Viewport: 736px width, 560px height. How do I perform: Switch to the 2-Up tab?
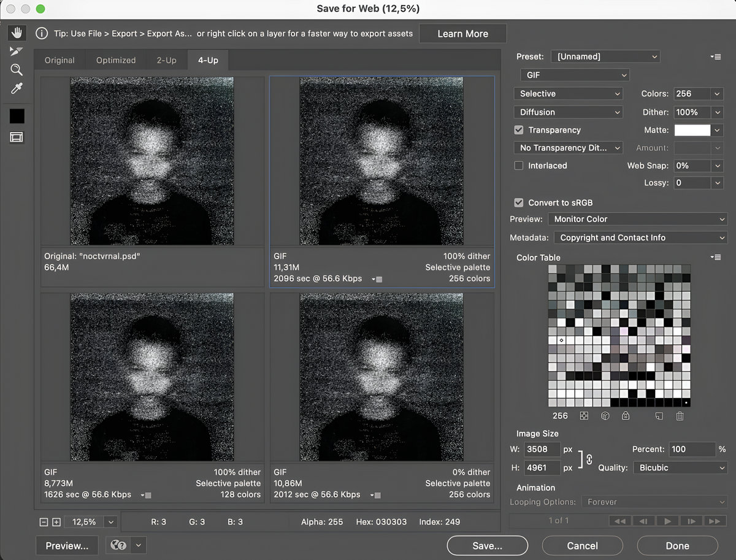coord(167,60)
